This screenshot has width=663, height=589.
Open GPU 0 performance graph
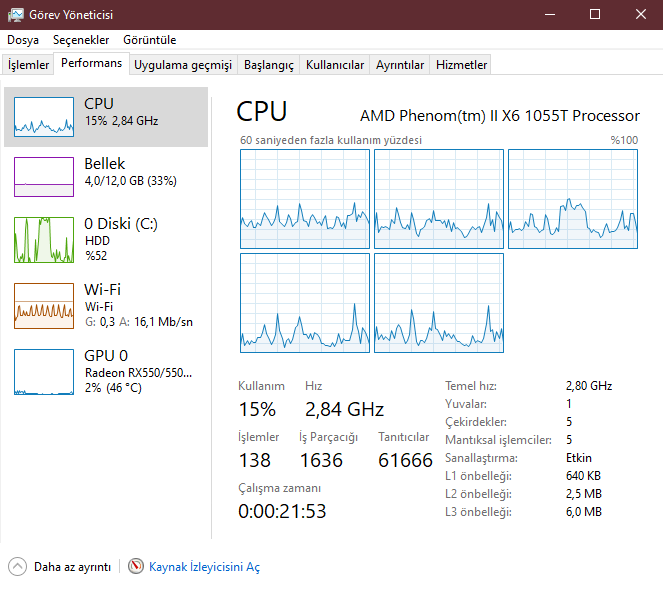[44, 371]
